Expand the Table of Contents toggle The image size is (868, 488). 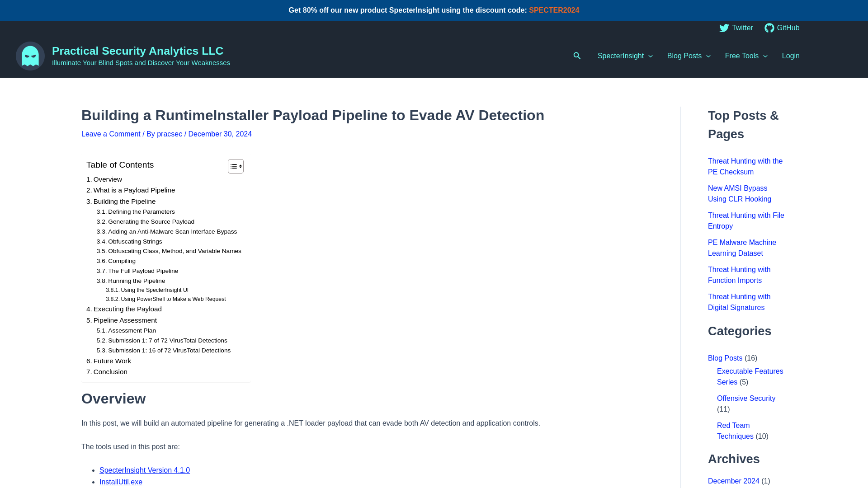click(236, 166)
